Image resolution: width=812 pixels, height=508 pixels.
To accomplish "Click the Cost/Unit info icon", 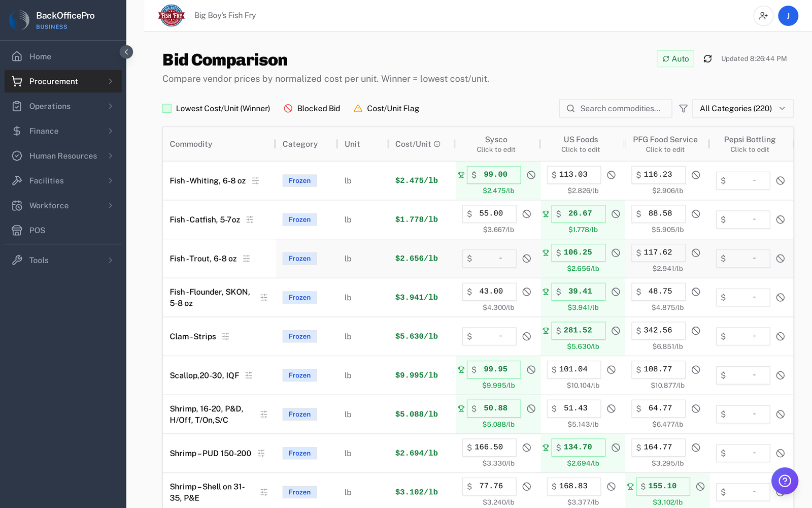I will pos(437,144).
